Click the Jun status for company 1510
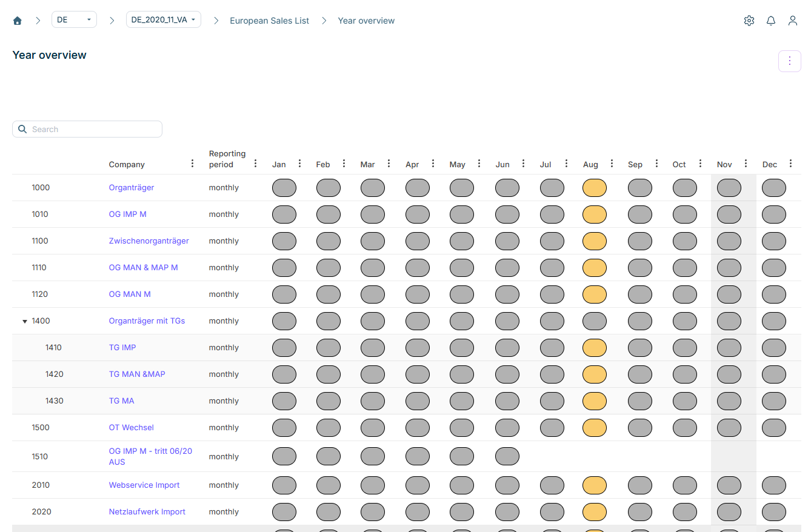 point(507,456)
